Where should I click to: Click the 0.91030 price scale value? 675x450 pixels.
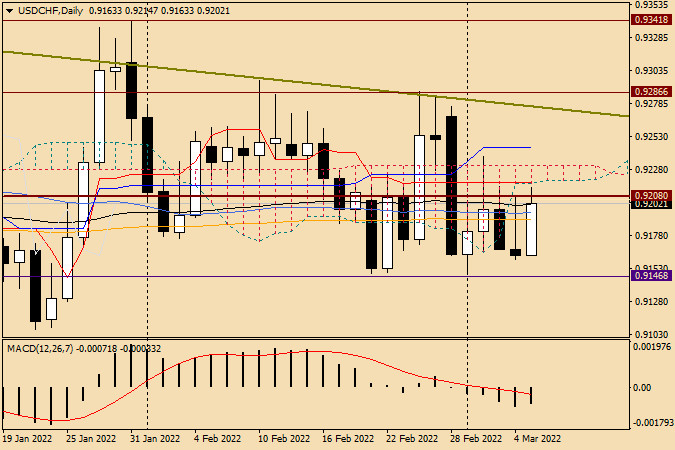pyautogui.click(x=652, y=334)
